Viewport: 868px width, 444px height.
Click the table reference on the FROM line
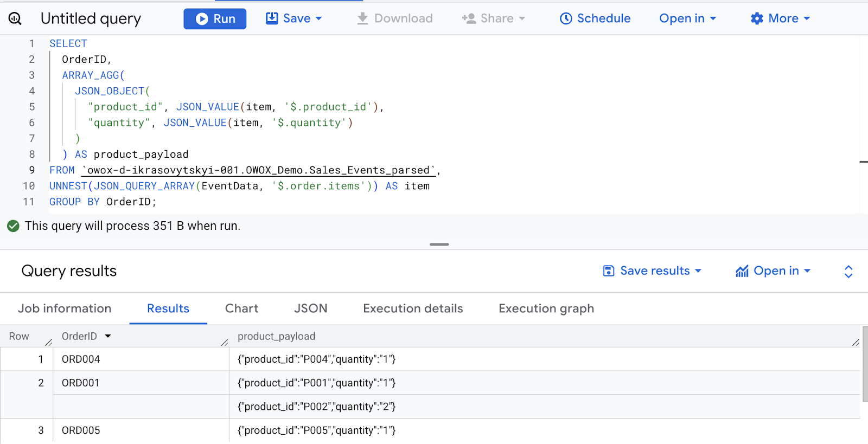click(x=259, y=170)
